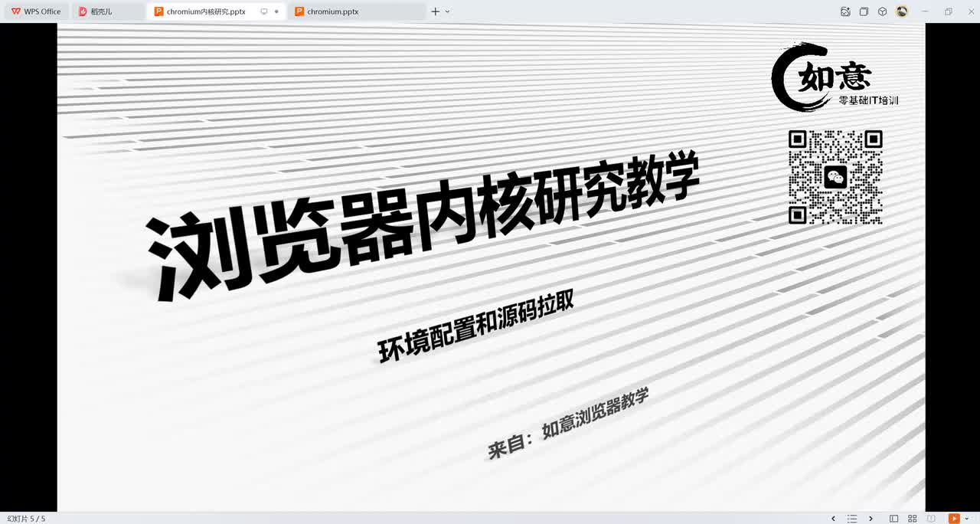Open a new tab with plus button
This screenshot has width=980, height=524.
[435, 11]
